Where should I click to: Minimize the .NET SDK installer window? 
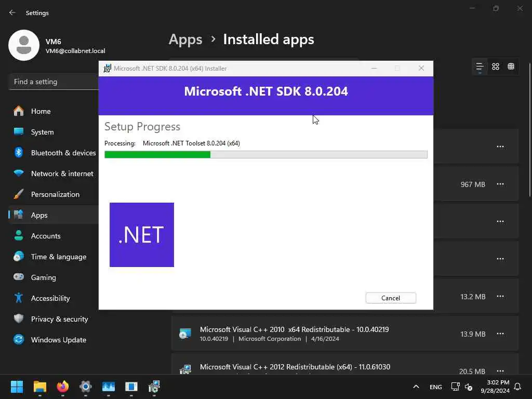374,68
